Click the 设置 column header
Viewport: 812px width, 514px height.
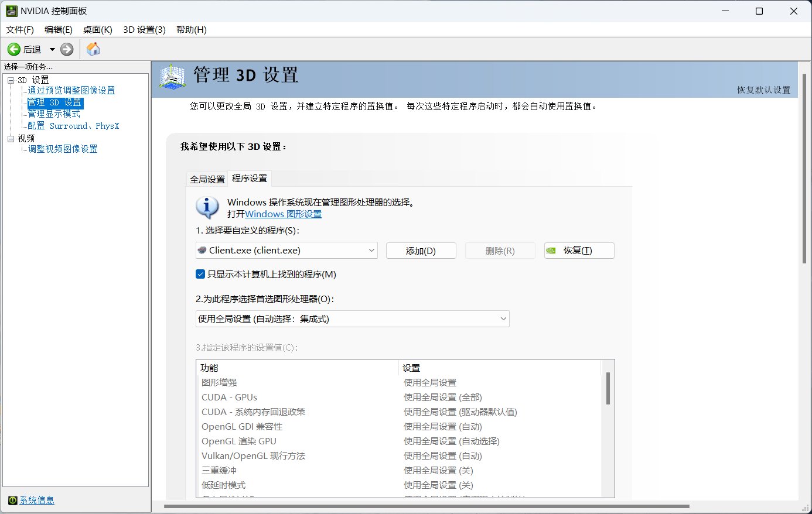(x=500, y=368)
